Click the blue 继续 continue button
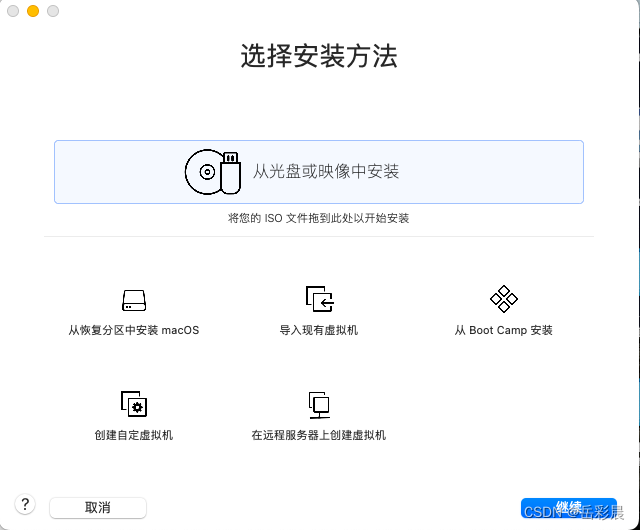Image resolution: width=640 pixels, height=530 pixels. click(569, 508)
